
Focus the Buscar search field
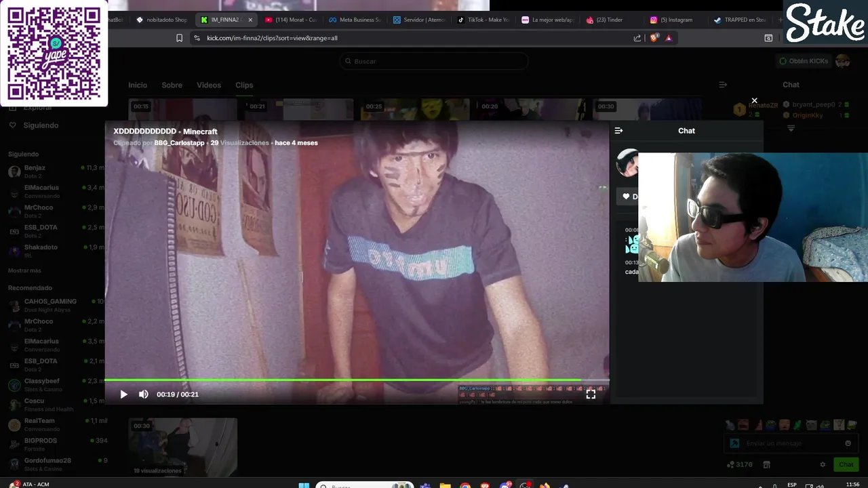click(x=434, y=61)
